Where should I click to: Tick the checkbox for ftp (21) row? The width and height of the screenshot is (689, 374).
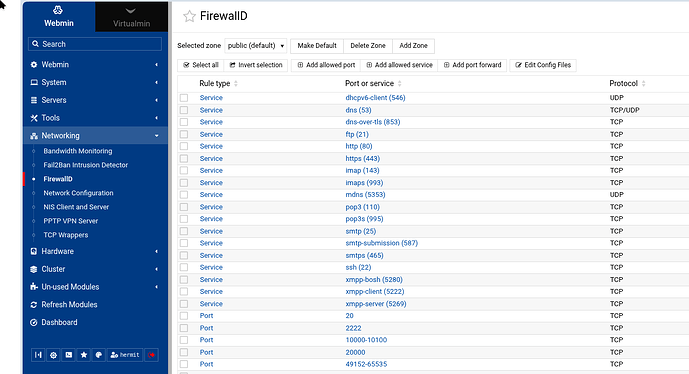click(x=184, y=134)
